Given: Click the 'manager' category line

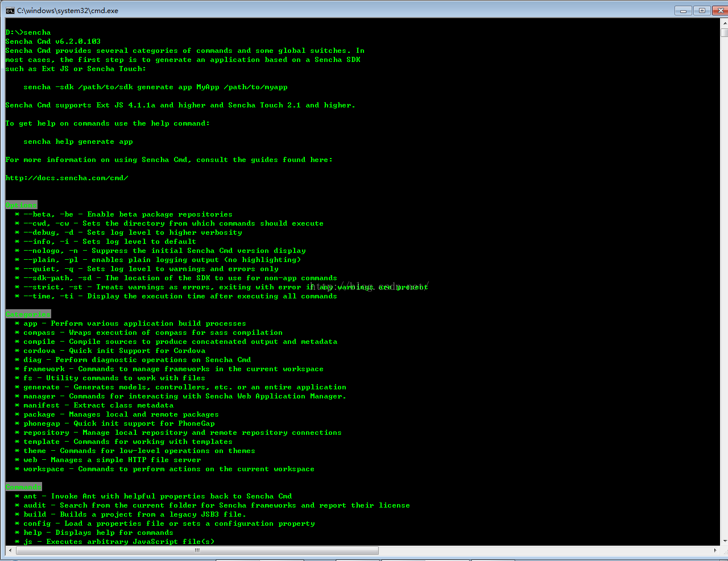Looking at the screenshot, I should pyautogui.click(x=180, y=396).
